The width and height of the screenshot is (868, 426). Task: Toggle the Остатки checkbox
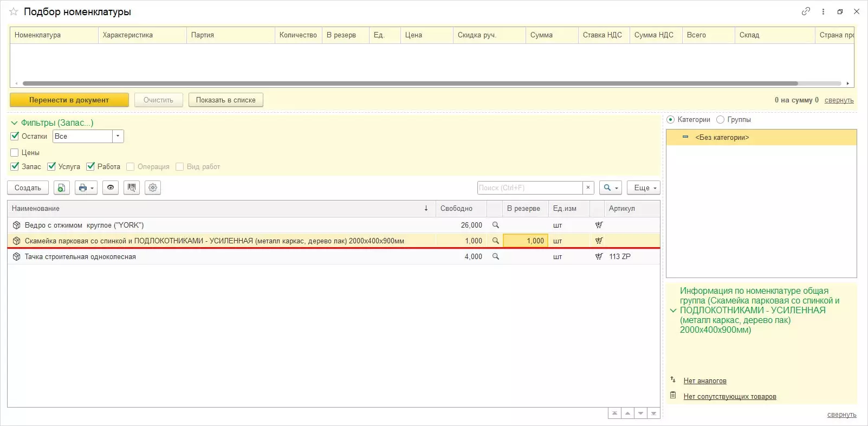click(15, 136)
